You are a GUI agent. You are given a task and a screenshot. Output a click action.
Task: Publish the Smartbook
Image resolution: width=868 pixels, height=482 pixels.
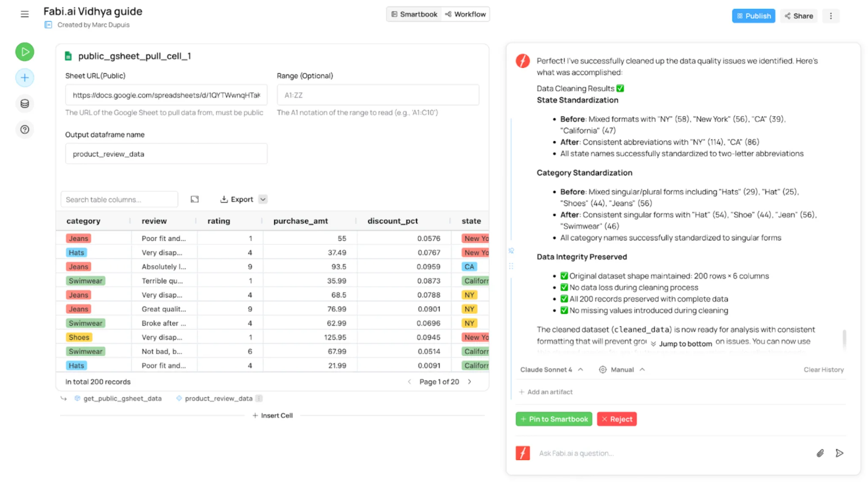[754, 16]
